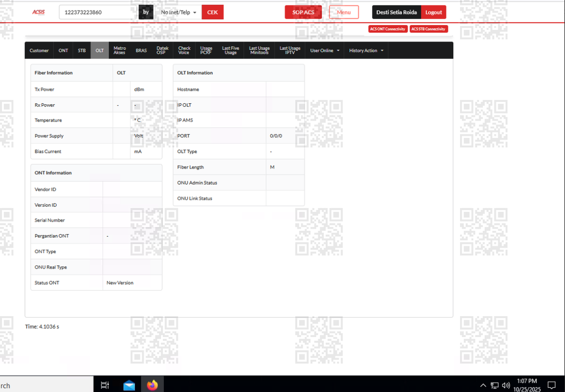Click the OLT Type label
The width and height of the screenshot is (565, 392).
click(x=187, y=151)
